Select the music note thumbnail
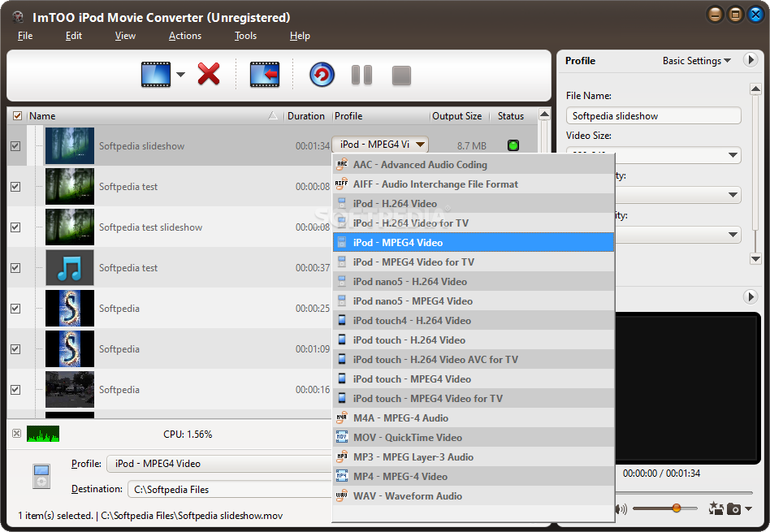This screenshot has height=532, width=770. pyautogui.click(x=70, y=268)
